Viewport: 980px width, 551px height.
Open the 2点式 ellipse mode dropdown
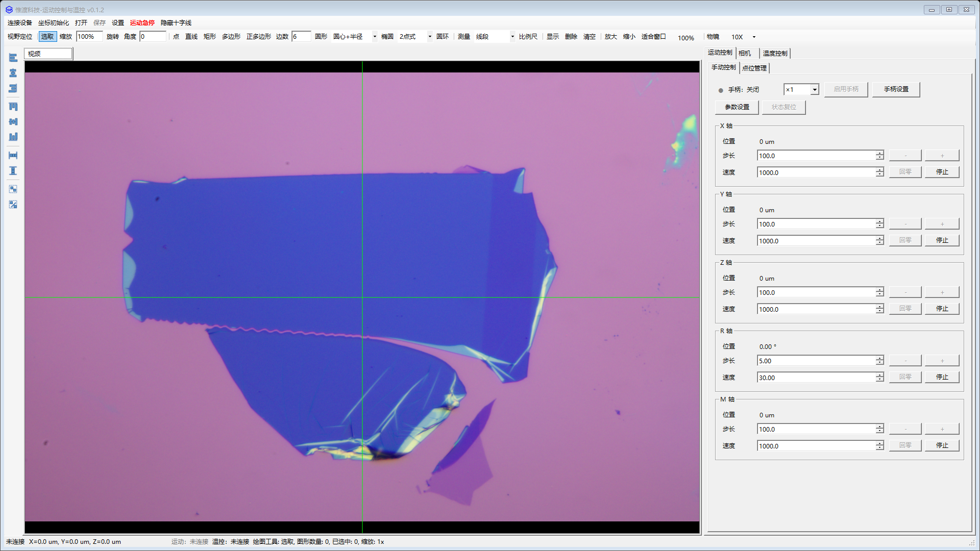tap(415, 37)
